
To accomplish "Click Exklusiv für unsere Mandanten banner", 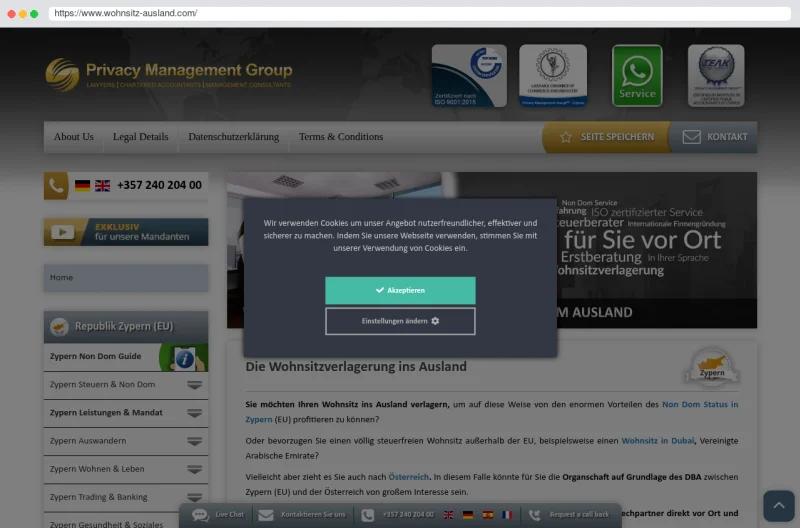I will point(126,232).
